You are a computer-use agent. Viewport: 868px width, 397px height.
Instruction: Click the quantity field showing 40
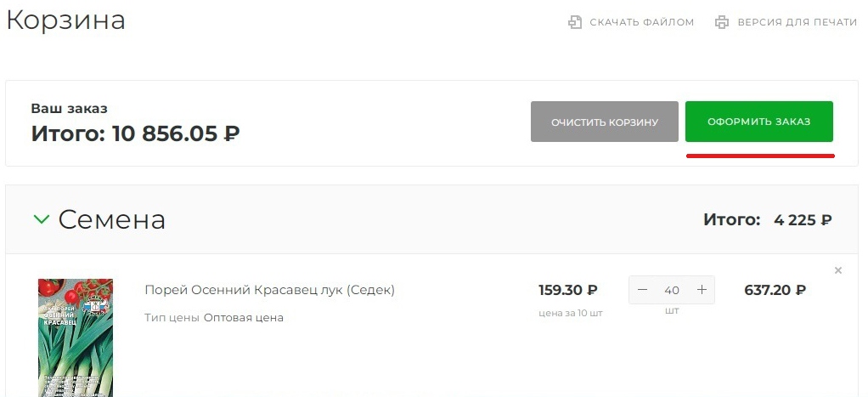pos(672,290)
